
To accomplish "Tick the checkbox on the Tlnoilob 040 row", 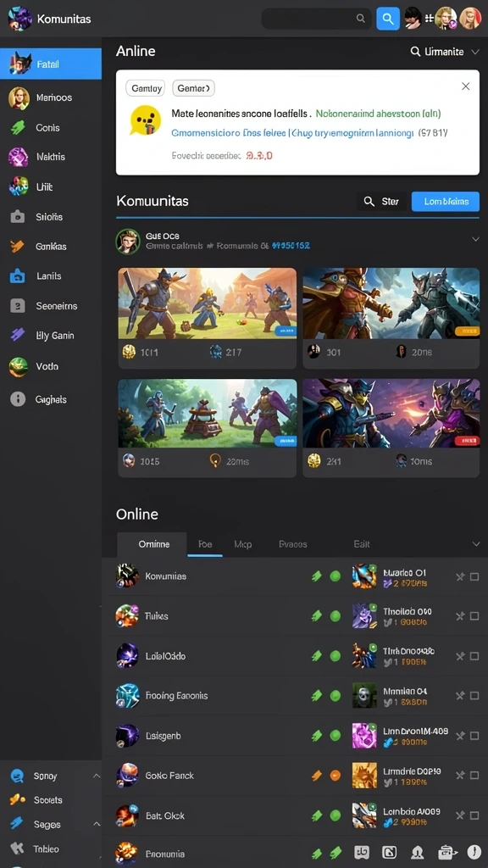I will click(x=474, y=616).
